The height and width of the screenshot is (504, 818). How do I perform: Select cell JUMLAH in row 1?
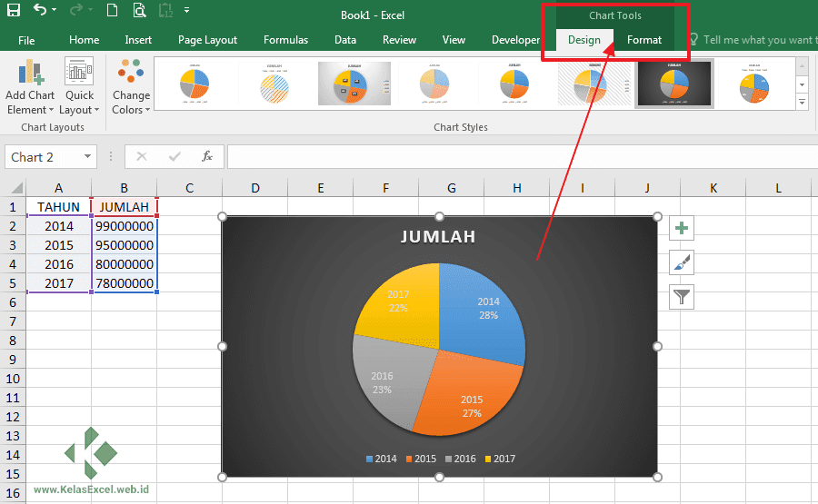pos(125,207)
